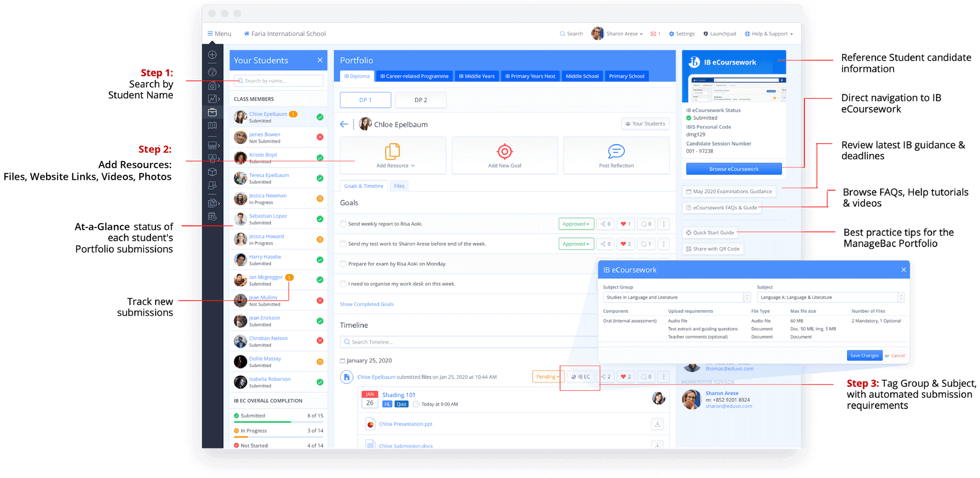Open the Subject Group select box

point(677,297)
